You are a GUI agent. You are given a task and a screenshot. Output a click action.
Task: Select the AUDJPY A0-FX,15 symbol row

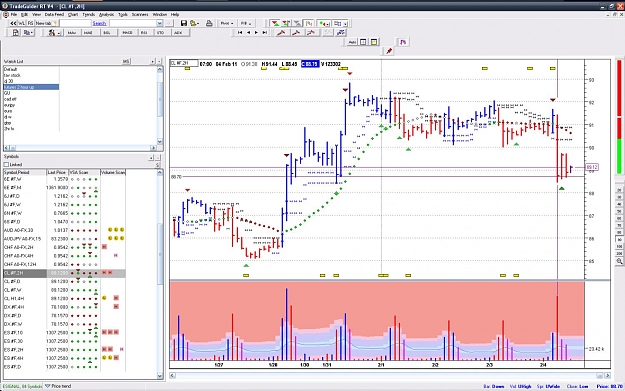coord(65,239)
